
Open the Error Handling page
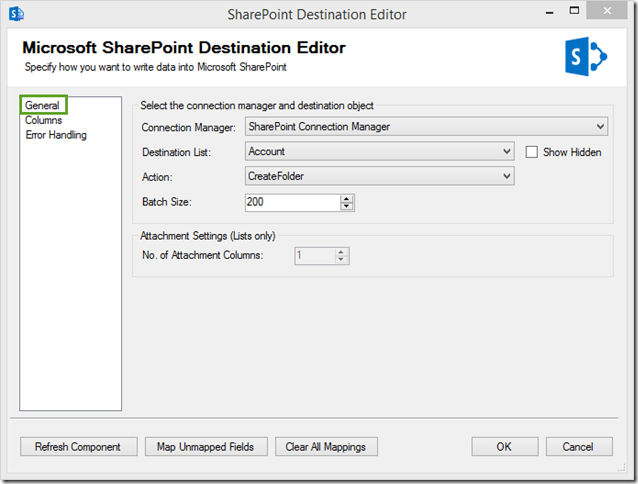click(x=56, y=135)
